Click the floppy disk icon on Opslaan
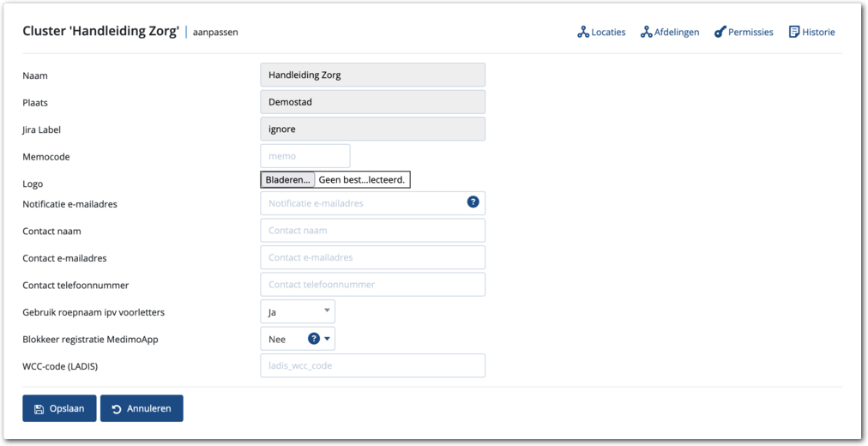 tap(39, 409)
